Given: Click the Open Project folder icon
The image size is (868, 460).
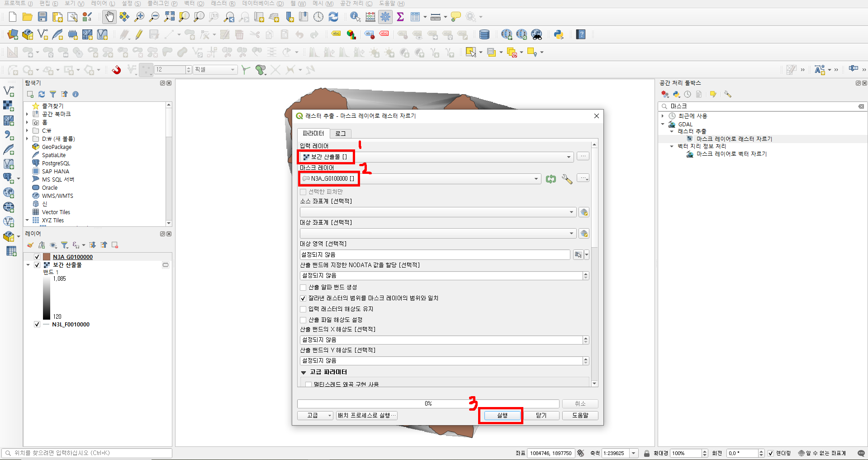Looking at the screenshot, I should point(28,17).
